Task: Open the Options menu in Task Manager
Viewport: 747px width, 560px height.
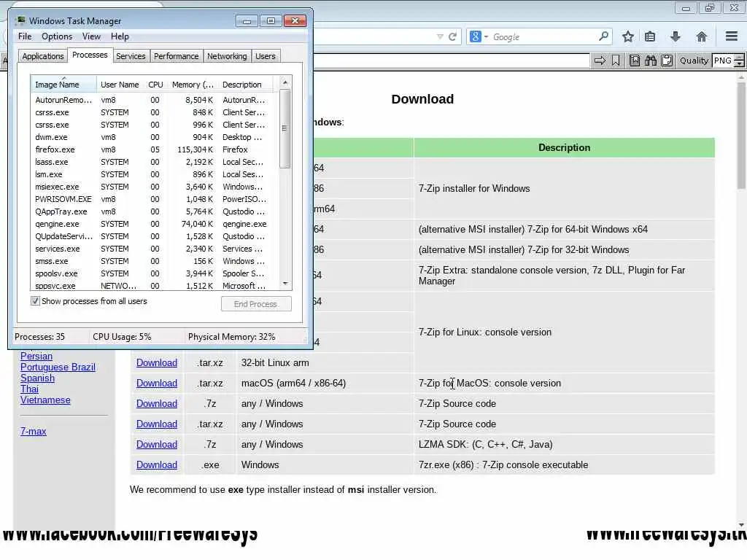Action: tap(57, 36)
